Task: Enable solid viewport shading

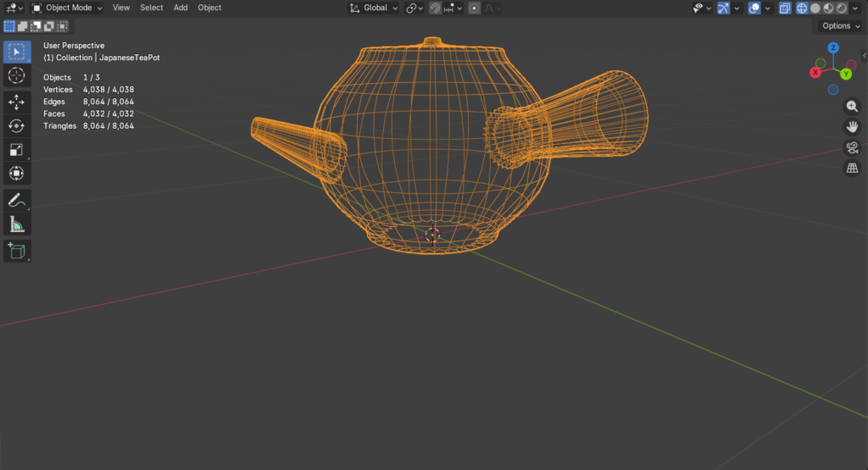Action: [x=815, y=8]
